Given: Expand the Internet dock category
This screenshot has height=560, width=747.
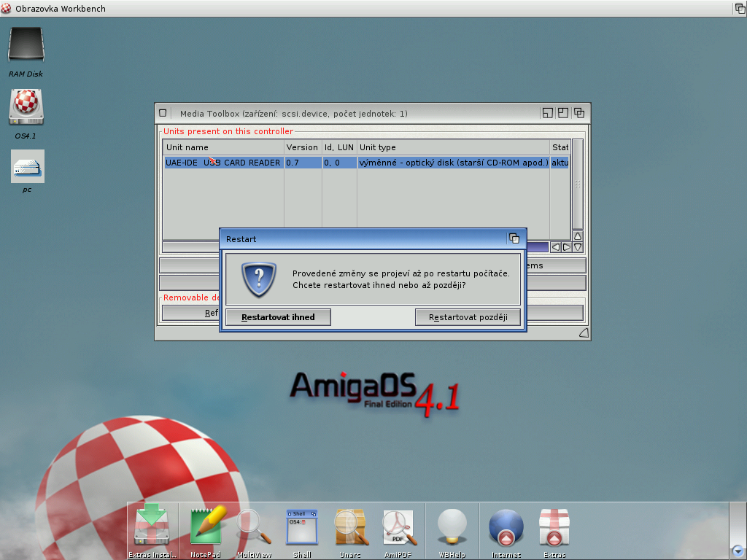Looking at the screenshot, I should pos(506,526).
